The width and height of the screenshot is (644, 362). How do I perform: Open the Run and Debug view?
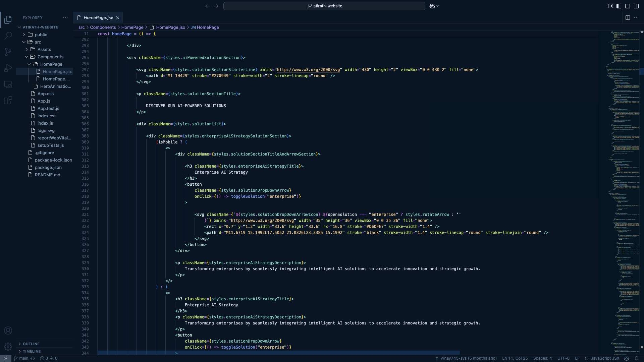coord(8,68)
